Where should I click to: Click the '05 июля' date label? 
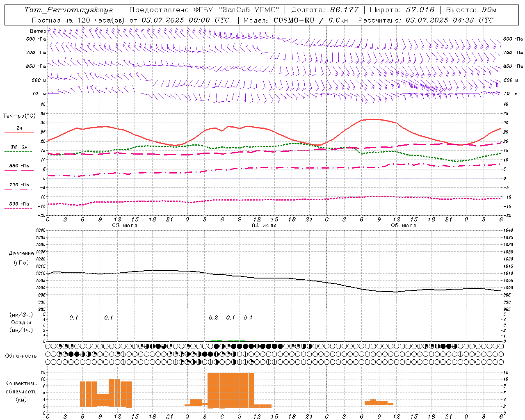pos(403,226)
